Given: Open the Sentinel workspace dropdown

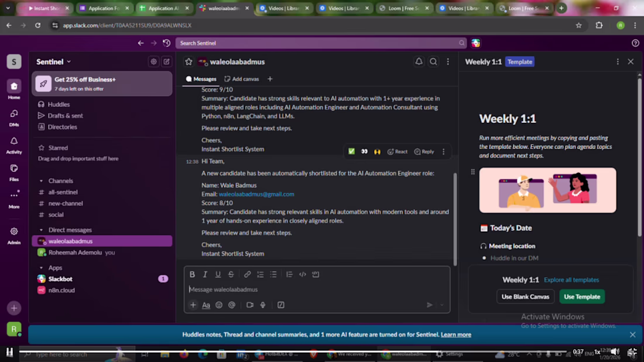Looking at the screenshot, I should (x=53, y=61).
